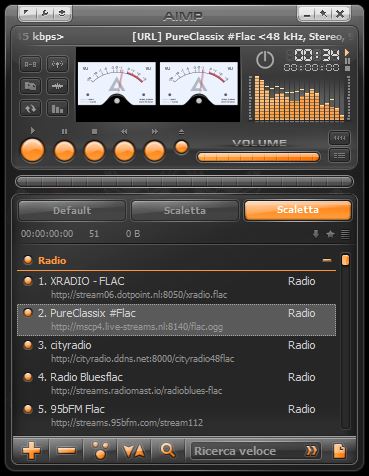Select the middle Scaletta tab
Screen dimensions: 369x476
click(185, 211)
